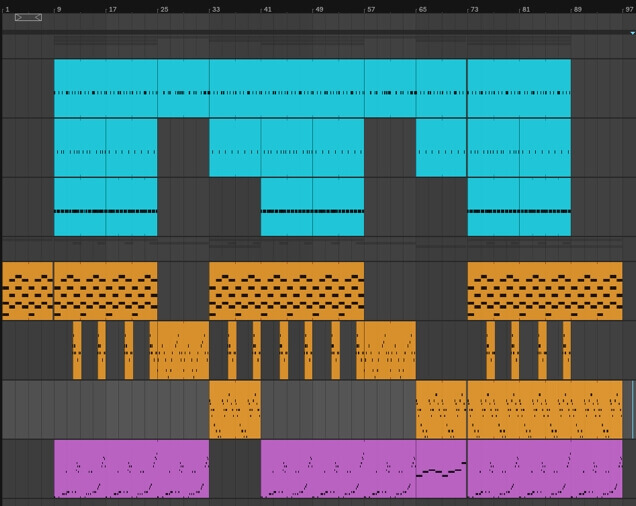Viewport: 636px width, 506px height.
Task: Select second orange track wide clip at bars 24–33
Action: pos(179,350)
